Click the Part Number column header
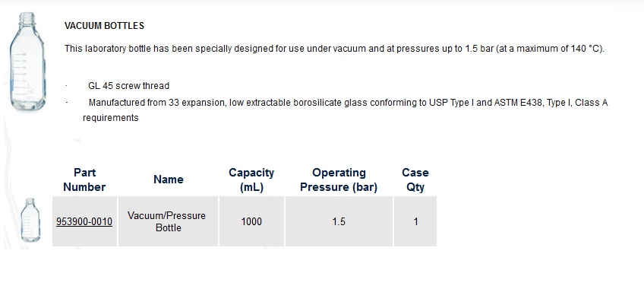Viewport: 644px width, 286px height. (x=84, y=180)
